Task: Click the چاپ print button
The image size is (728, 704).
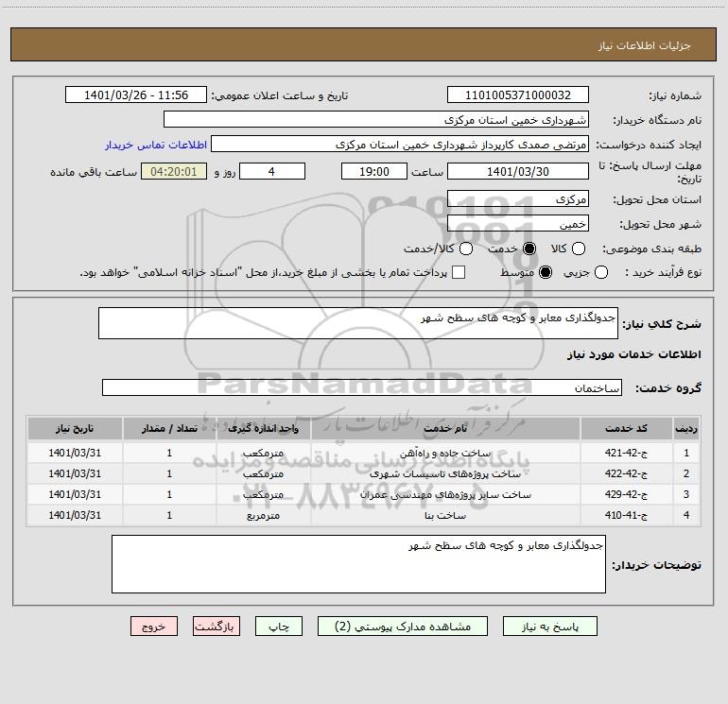Action: pos(279,627)
